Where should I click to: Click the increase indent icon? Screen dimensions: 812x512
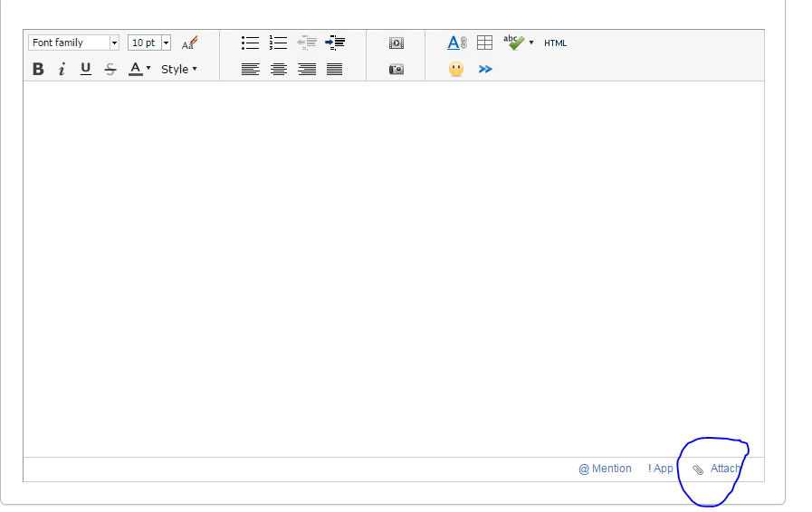[335, 43]
